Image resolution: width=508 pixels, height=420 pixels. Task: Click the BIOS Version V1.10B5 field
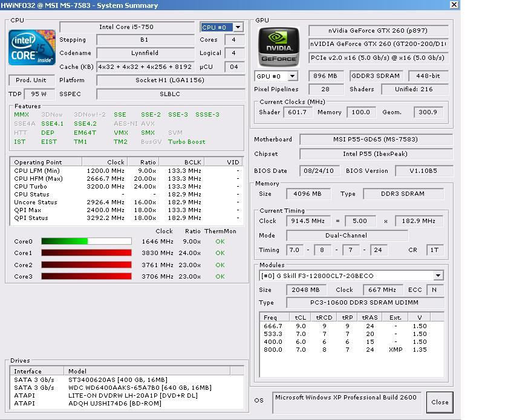(423, 170)
